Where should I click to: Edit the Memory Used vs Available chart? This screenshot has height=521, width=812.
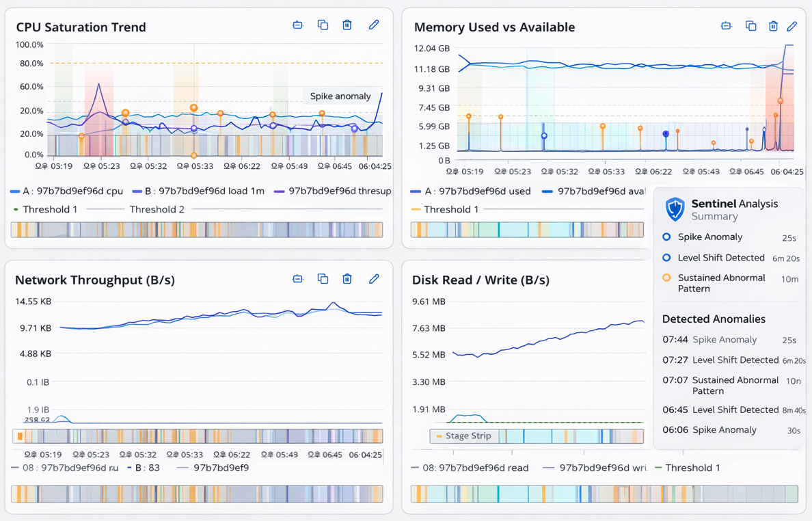[x=793, y=26]
